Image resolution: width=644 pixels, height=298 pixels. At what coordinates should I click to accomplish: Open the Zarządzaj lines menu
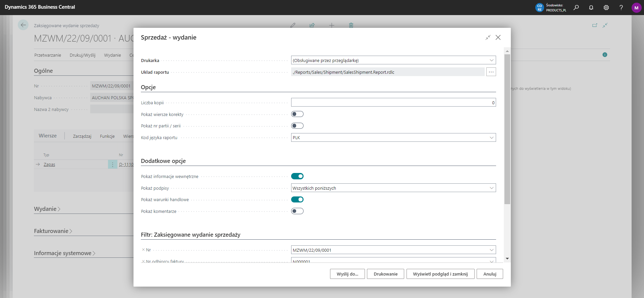[x=82, y=136]
